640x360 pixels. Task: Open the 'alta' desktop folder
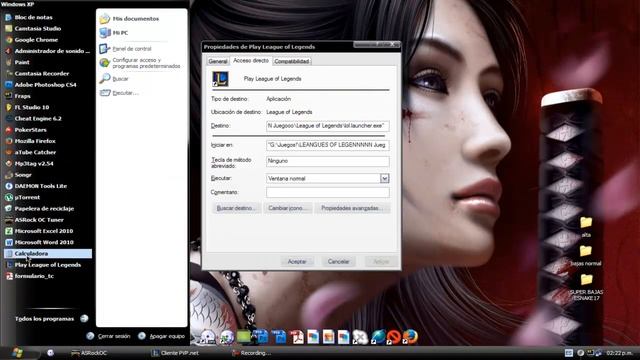[x=586, y=227]
